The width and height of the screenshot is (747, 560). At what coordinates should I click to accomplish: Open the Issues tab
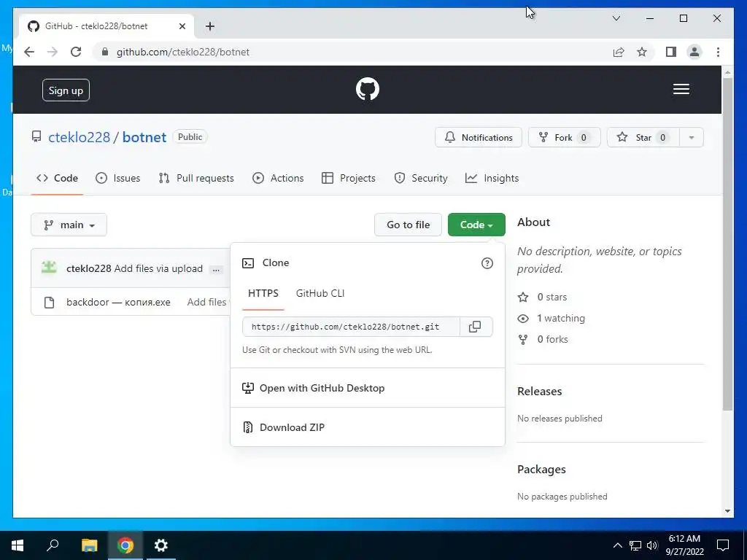117,178
